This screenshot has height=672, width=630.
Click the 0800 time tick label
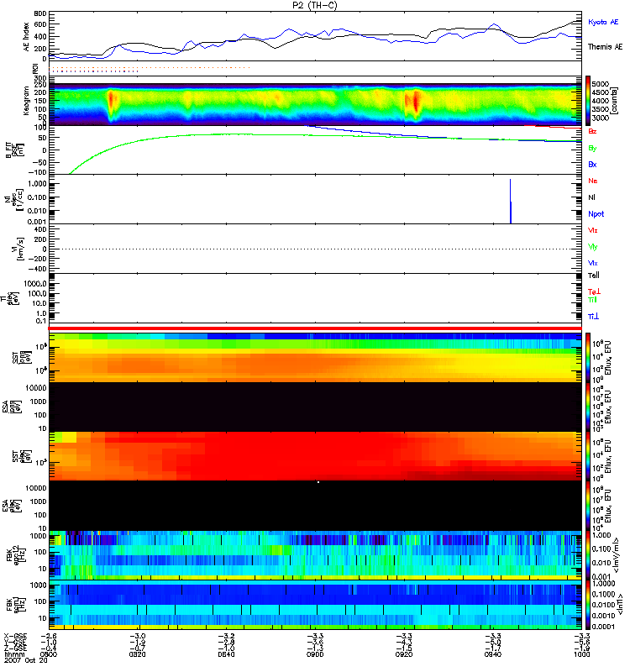pos(49,654)
